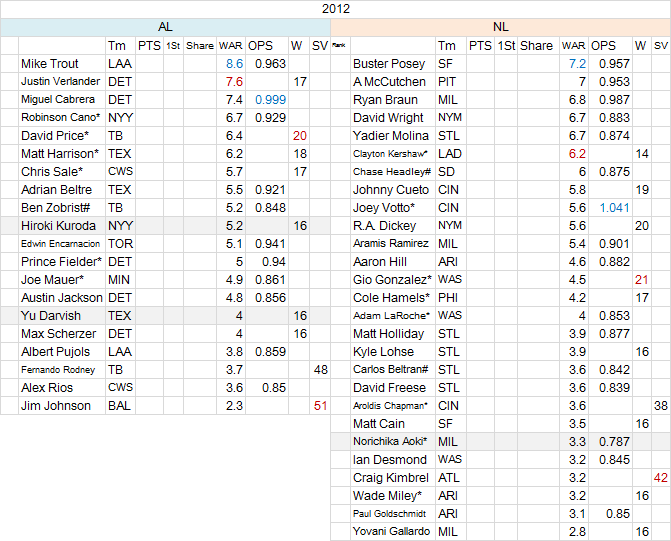Select Miguel Cabrera's OPS value 0.999
The height and width of the screenshot is (541, 671).
[x=267, y=100]
